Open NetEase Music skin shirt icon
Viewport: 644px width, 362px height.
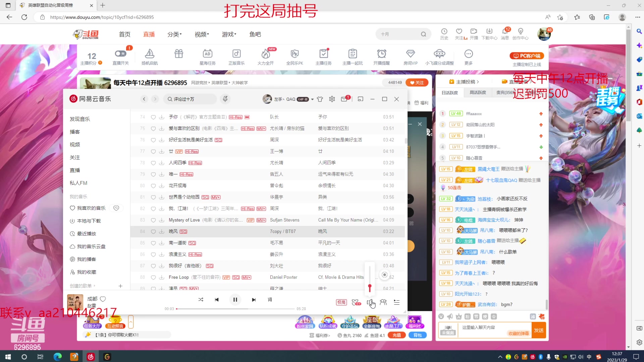320,99
